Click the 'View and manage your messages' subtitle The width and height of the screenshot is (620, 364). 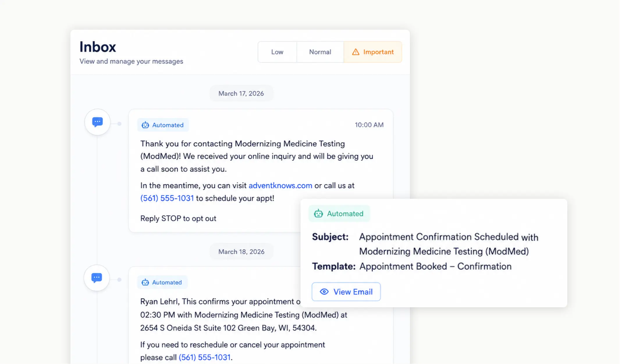[131, 61]
